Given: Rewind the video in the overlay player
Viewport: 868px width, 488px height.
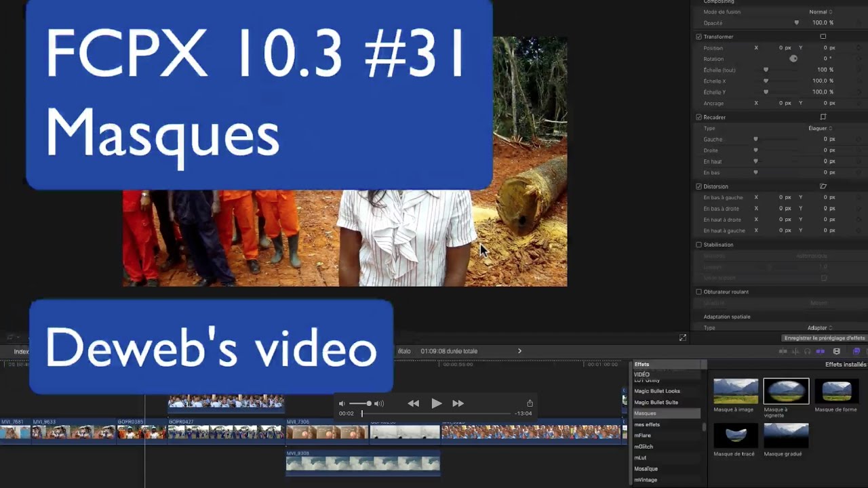Looking at the screenshot, I should click(x=413, y=403).
